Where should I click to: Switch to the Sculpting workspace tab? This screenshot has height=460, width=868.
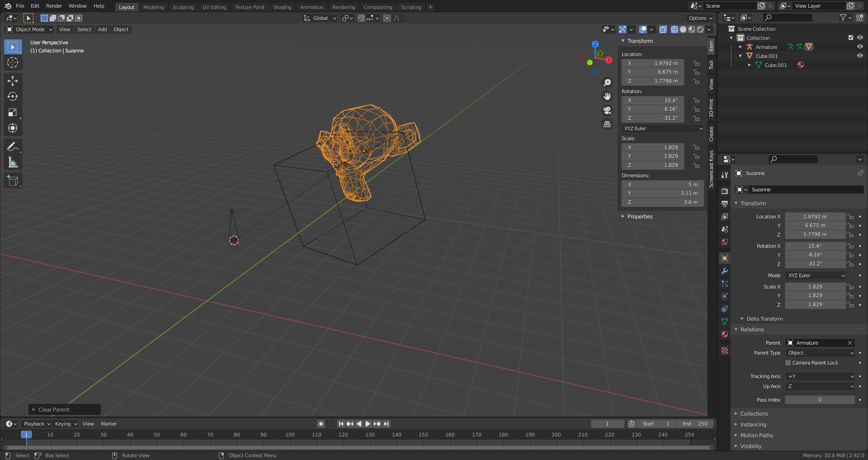[183, 7]
